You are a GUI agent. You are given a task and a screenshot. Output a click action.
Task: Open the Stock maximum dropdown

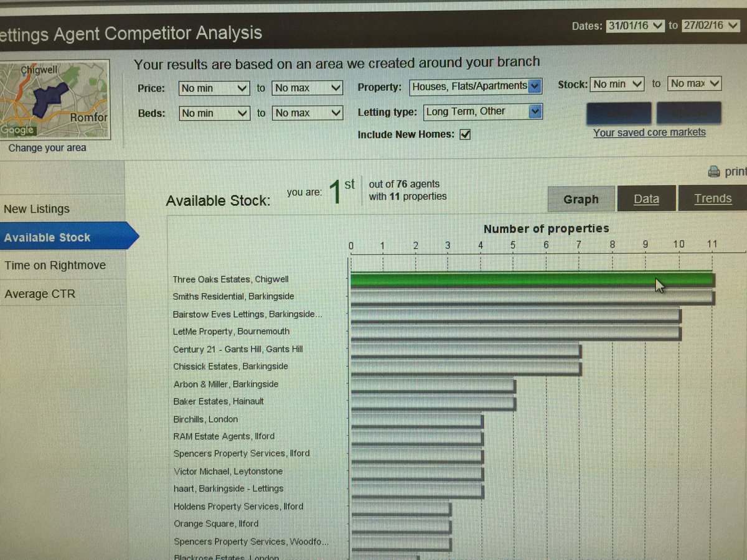(694, 83)
